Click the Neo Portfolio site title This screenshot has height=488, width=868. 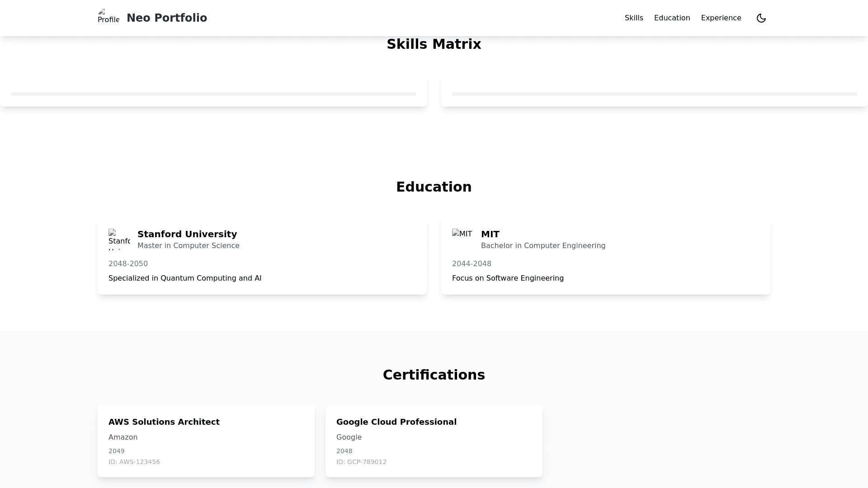coord(167,18)
